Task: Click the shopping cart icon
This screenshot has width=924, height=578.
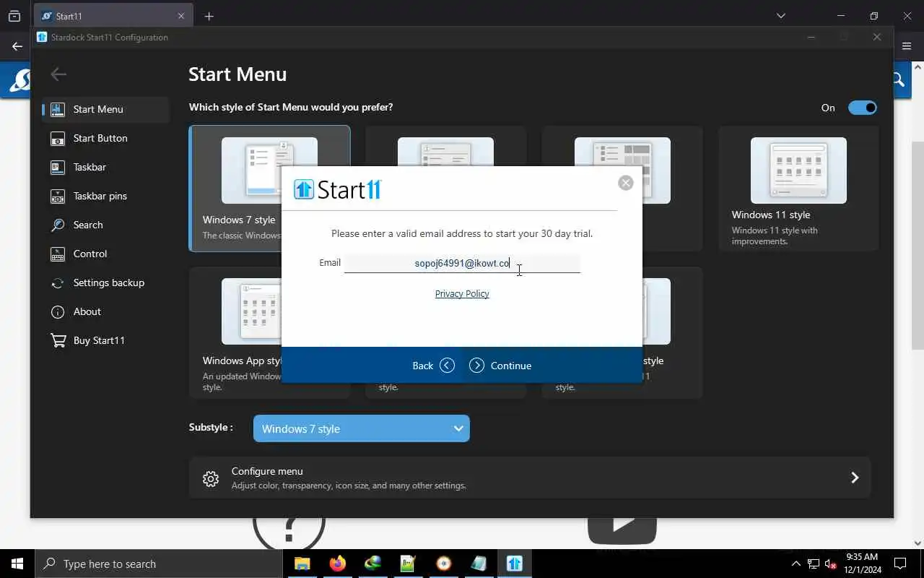Action: (x=58, y=340)
